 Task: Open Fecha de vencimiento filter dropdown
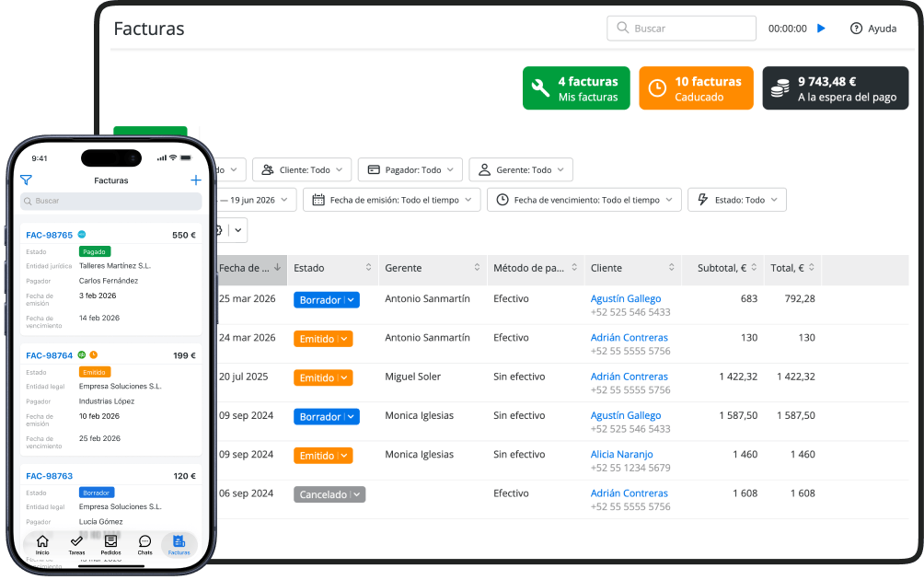[584, 200]
